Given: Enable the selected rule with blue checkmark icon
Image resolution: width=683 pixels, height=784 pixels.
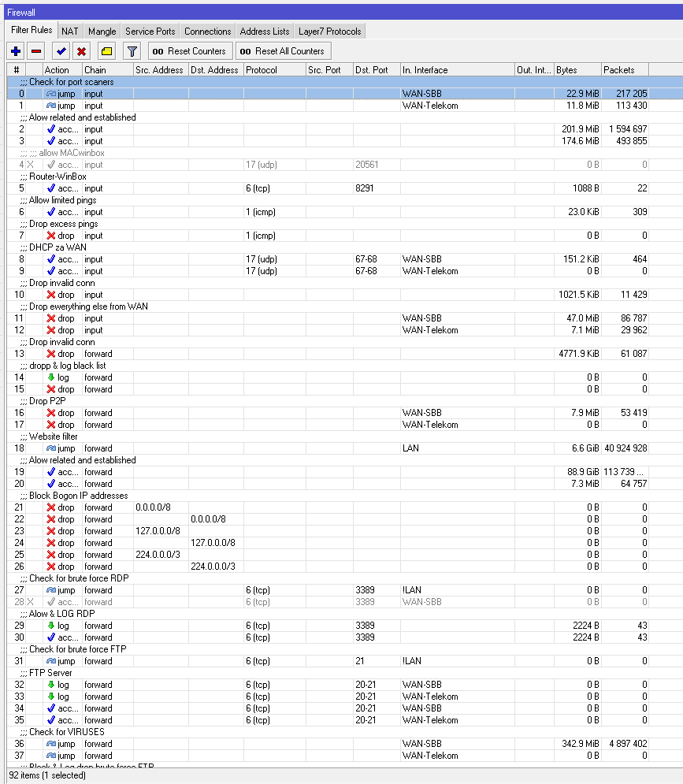Looking at the screenshot, I should (59, 50).
